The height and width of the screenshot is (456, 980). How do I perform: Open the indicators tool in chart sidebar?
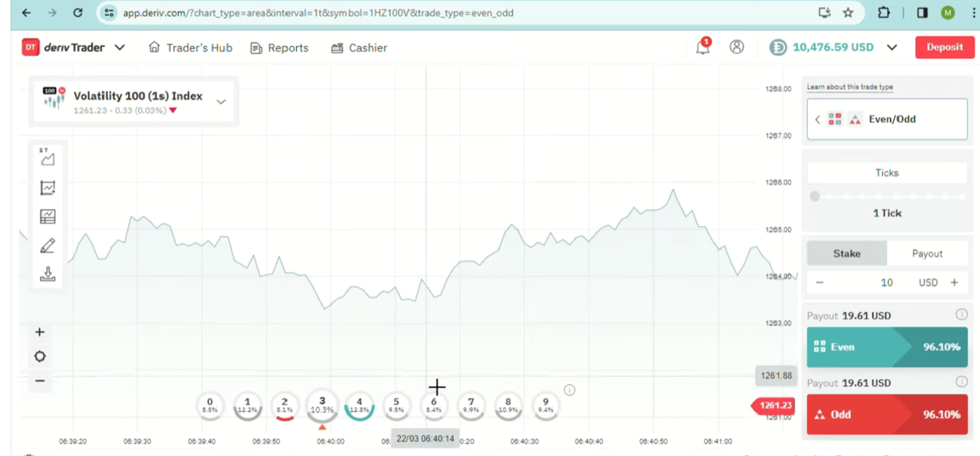coord(48,187)
